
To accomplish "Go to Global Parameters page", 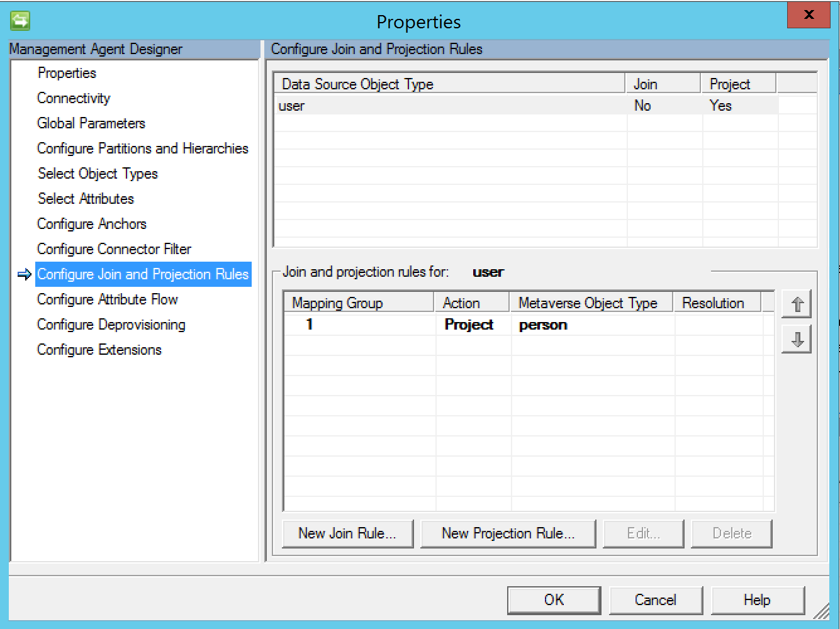I will [x=91, y=123].
